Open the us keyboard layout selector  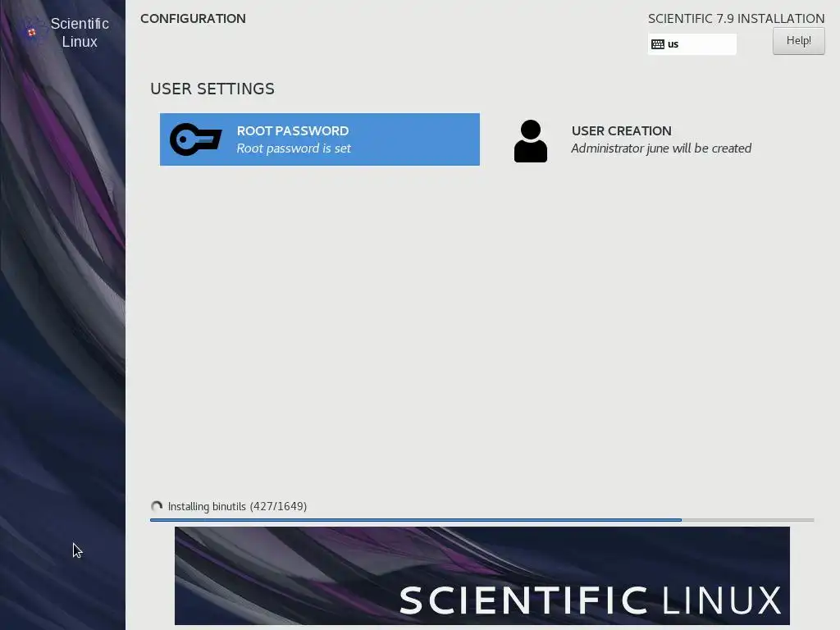coord(692,44)
